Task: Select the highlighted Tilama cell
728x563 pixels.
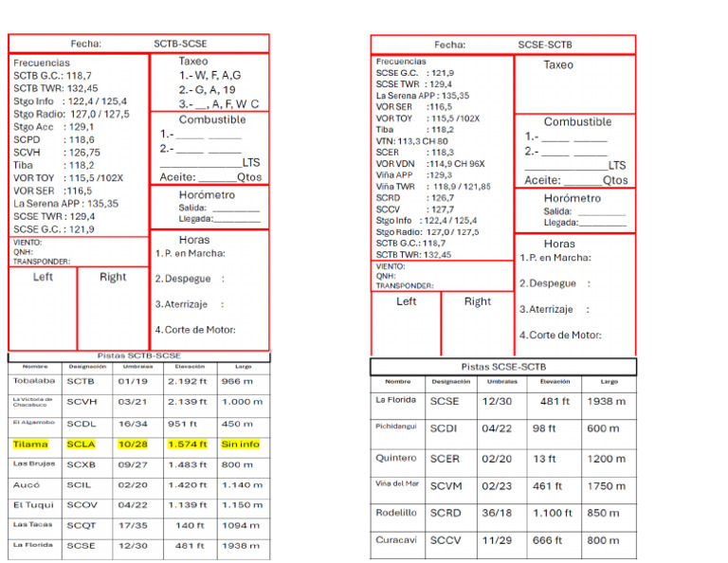Action: (x=30, y=445)
